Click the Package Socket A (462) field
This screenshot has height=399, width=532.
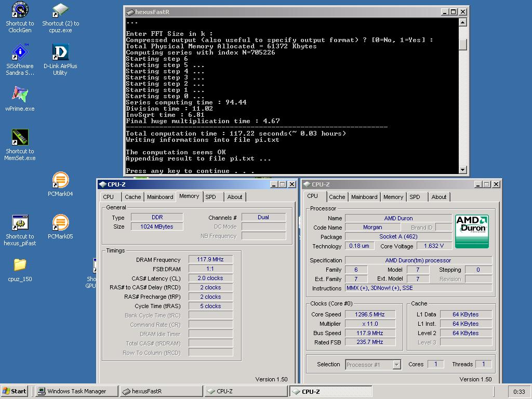coord(398,236)
